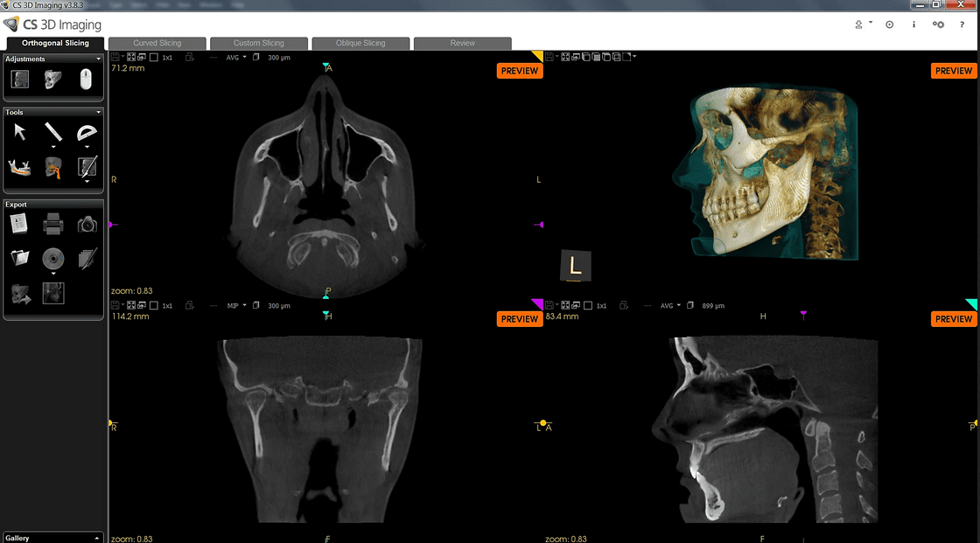Select the nerve drawing tool

tap(52, 166)
